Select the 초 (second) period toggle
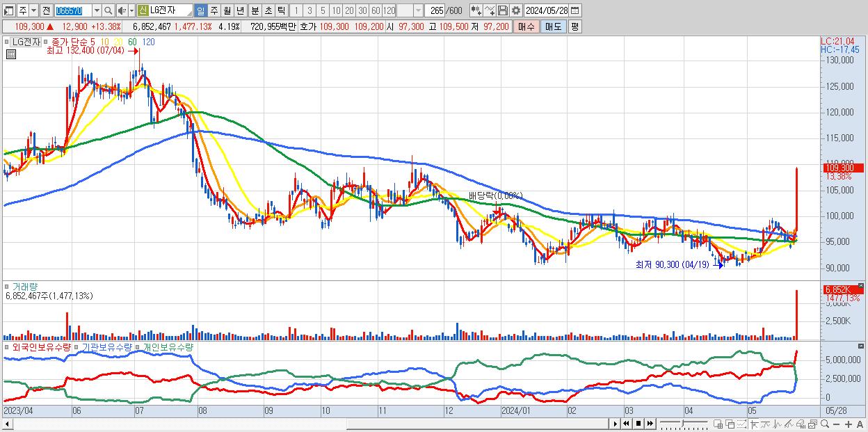The image size is (868, 432). pos(268,10)
